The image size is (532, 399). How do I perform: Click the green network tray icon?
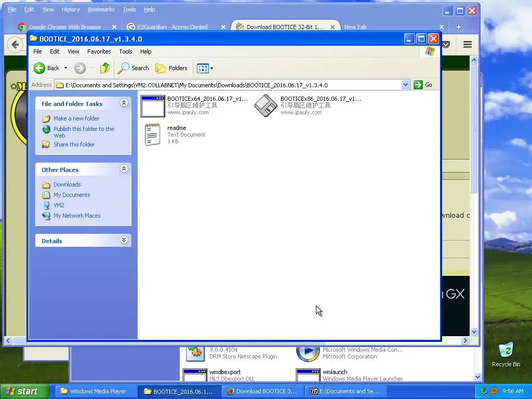click(x=484, y=391)
